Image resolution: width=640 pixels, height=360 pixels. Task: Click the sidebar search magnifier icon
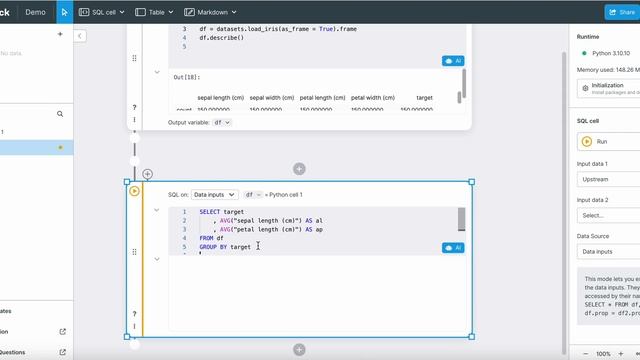60,114
